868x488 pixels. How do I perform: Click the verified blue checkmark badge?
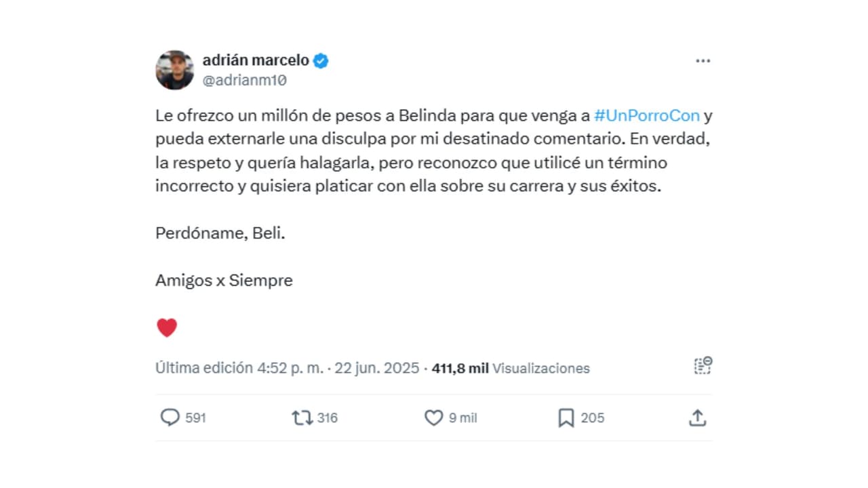pyautogui.click(x=320, y=60)
